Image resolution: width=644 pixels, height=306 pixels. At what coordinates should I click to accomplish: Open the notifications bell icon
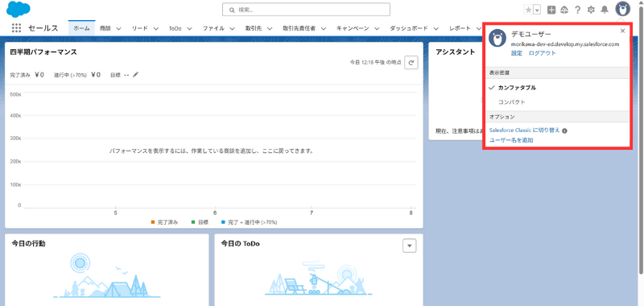(x=605, y=10)
